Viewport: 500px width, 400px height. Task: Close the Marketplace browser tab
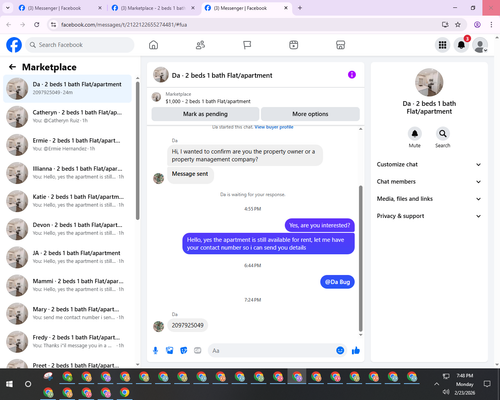[193, 8]
